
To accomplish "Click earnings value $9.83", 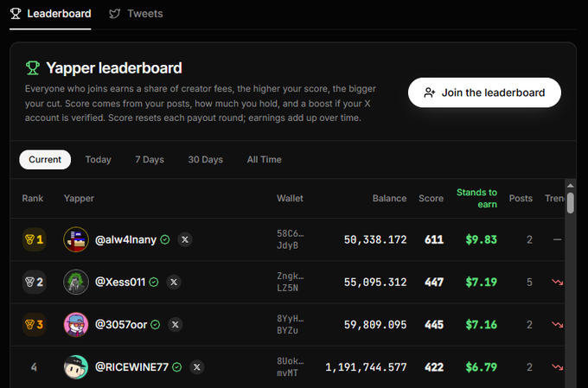I will pos(481,239).
